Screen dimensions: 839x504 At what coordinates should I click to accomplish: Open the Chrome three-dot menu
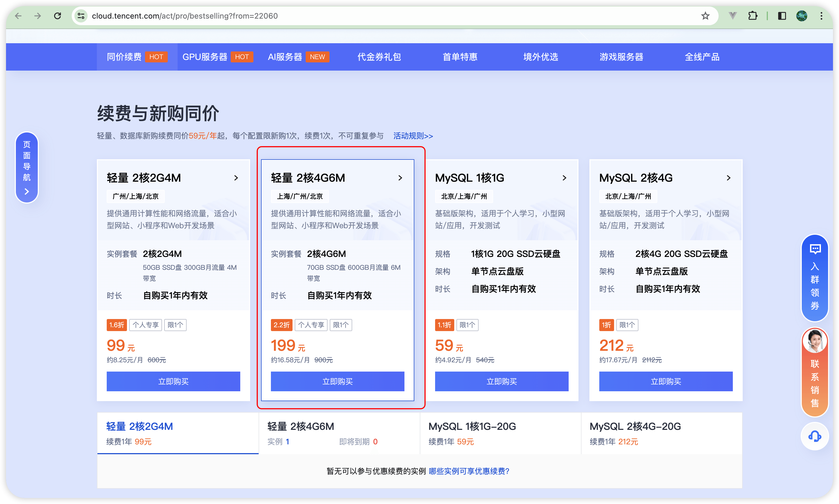(x=821, y=16)
